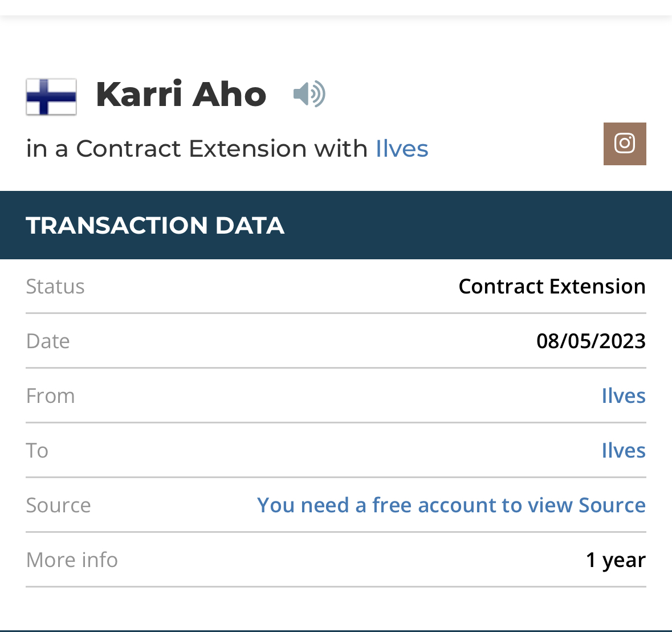This screenshot has width=672, height=632.
Task: Click the Date row label
Action: coord(48,341)
